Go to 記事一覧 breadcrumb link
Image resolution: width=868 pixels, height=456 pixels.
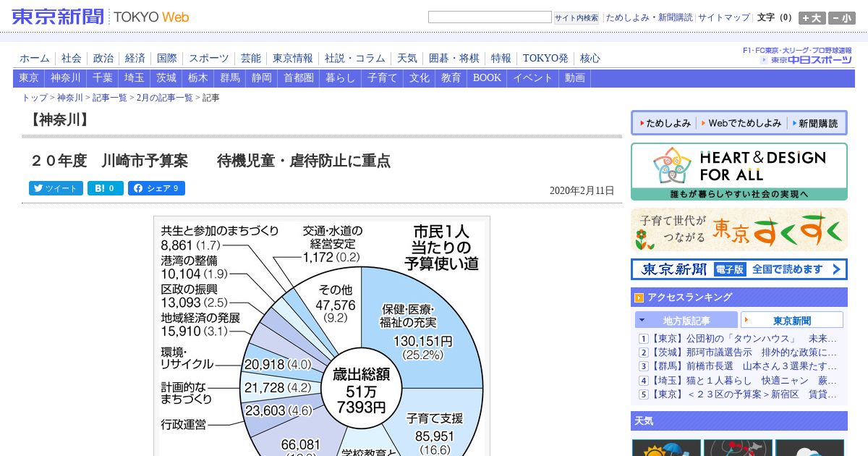[110, 98]
